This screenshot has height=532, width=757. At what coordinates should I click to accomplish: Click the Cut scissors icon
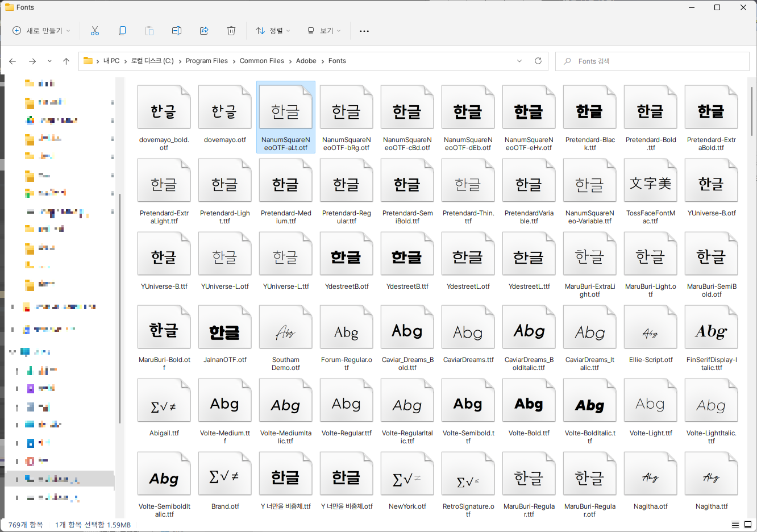95,31
